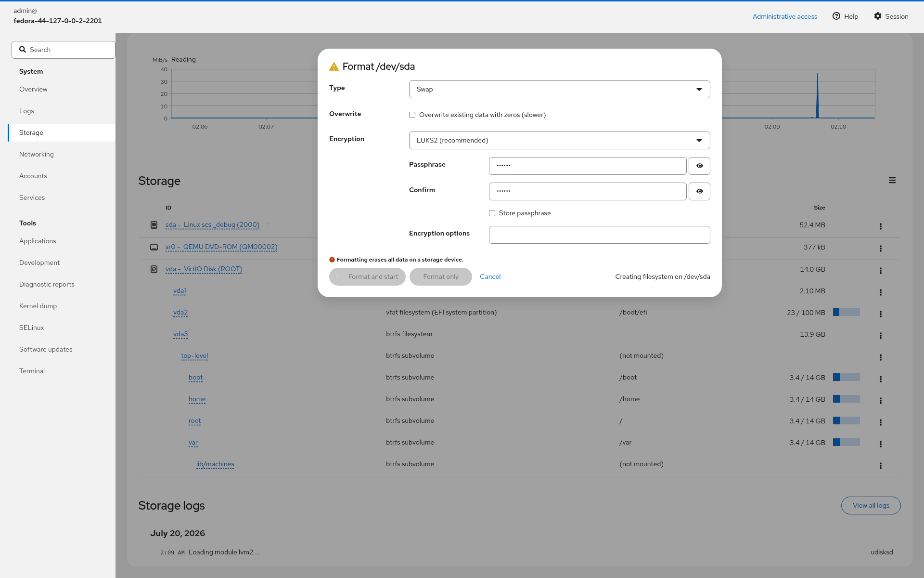Click vda2 usage bar 23 / 100 MB
The height and width of the screenshot is (578, 924).
(846, 312)
